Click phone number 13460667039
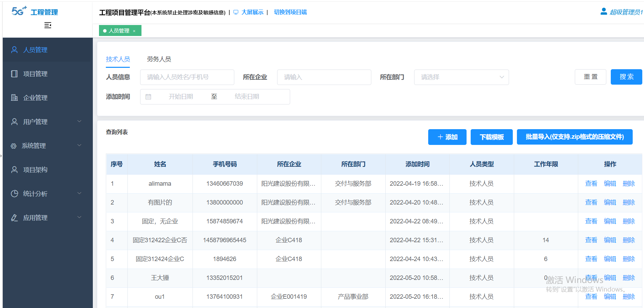The height and width of the screenshot is (308, 644). (x=225, y=184)
